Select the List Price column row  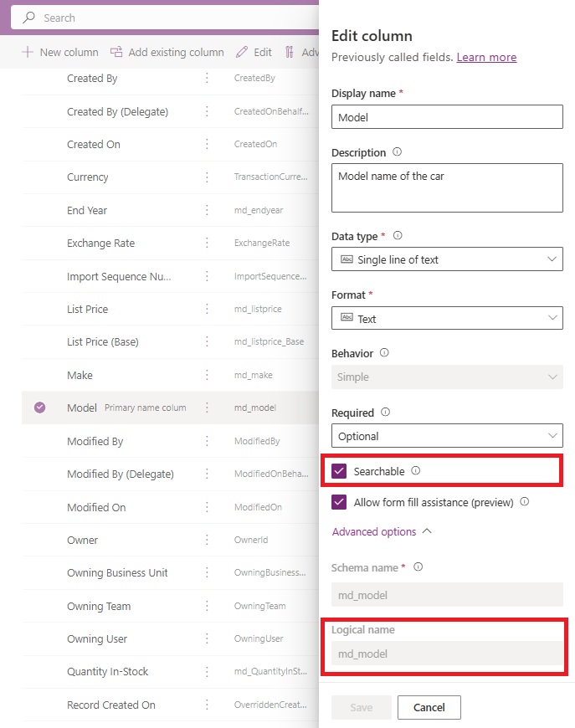click(170, 309)
